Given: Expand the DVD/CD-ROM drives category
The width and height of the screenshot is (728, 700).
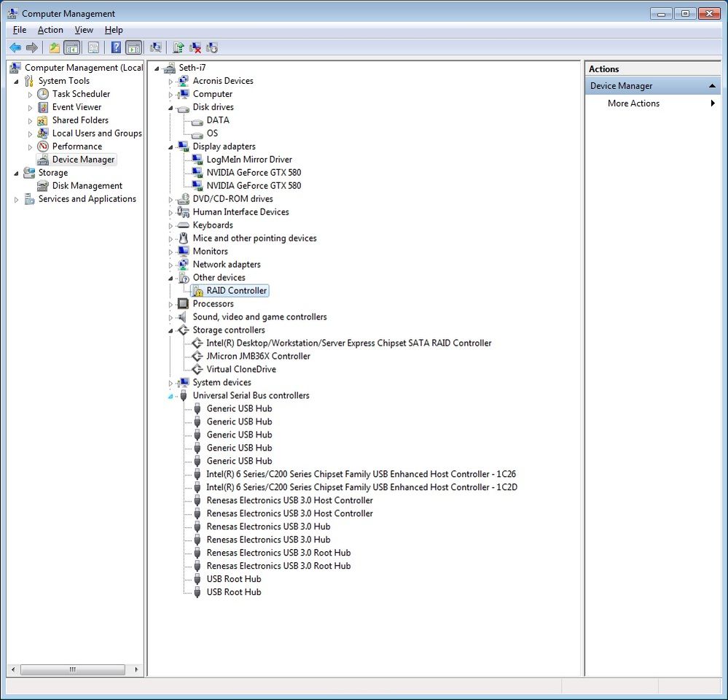Looking at the screenshot, I should (x=171, y=200).
